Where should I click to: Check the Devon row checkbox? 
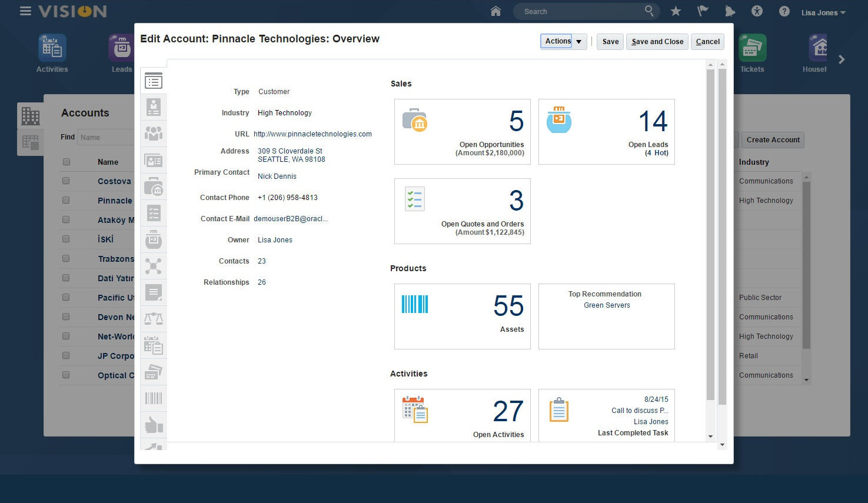[66, 317]
